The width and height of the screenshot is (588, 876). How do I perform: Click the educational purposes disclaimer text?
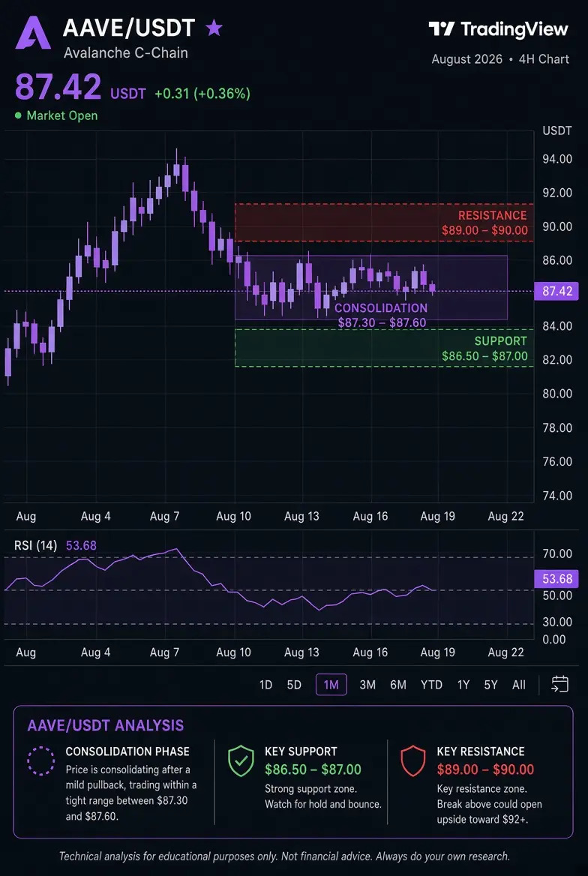[x=284, y=856]
